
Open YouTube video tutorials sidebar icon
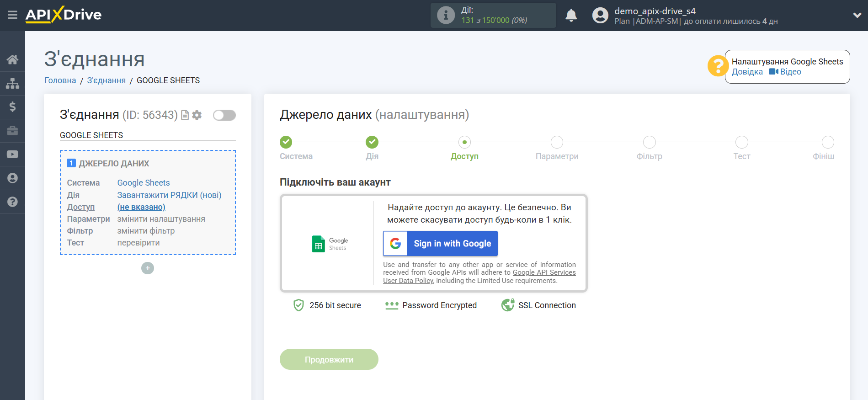pyautogui.click(x=12, y=155)
